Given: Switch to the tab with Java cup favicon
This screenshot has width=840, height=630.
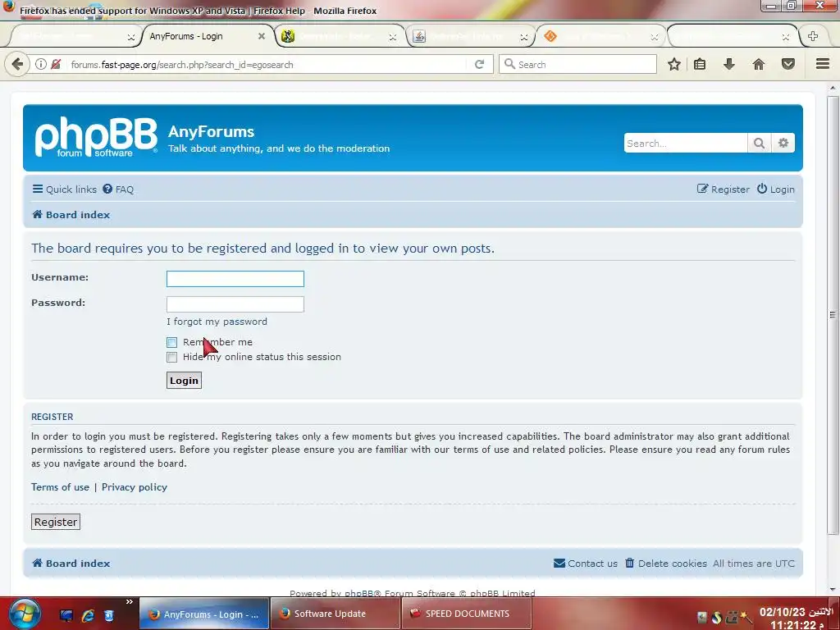Looking at the screenshot, I should (470, 36).
